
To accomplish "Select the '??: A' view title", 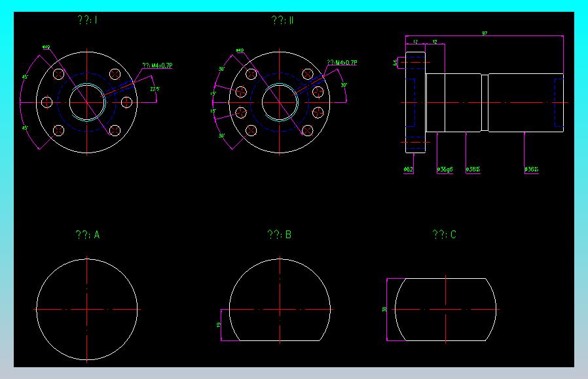I will pos(88,235).
